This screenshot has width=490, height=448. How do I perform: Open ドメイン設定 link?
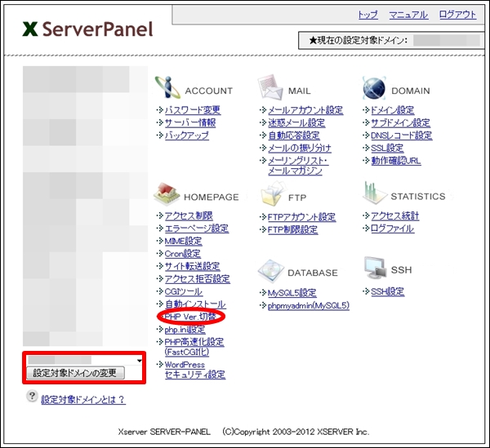(x=392, y=110)
